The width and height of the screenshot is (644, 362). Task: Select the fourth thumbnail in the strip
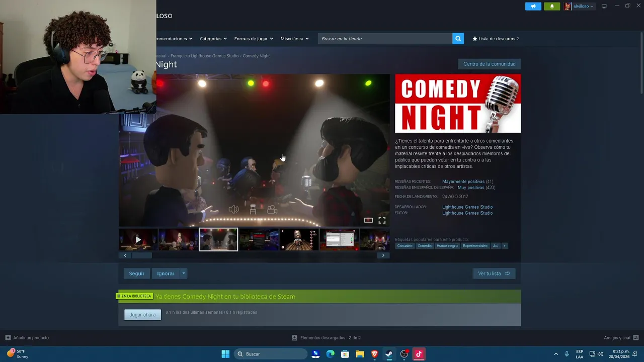point(259,240)
